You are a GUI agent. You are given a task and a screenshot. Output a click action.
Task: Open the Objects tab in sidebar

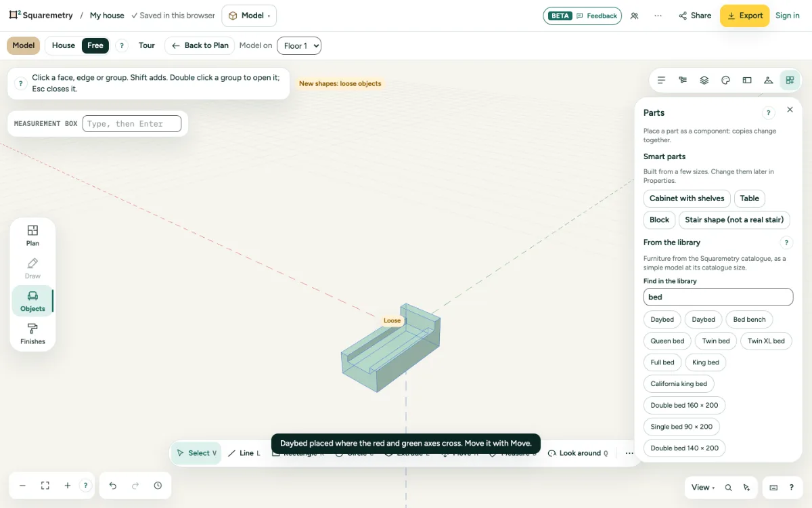[x=32, y=300]
